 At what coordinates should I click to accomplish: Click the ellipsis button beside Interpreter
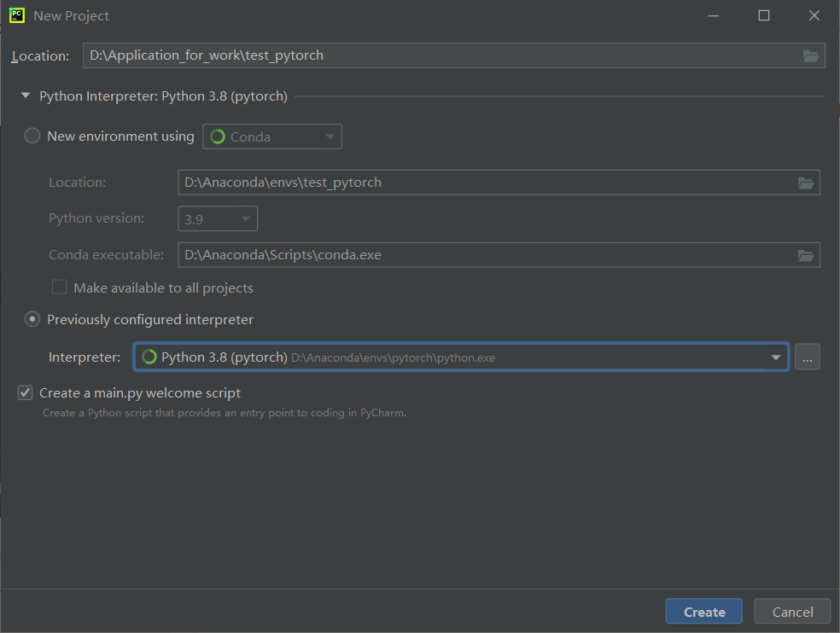[x=808, y=357]
